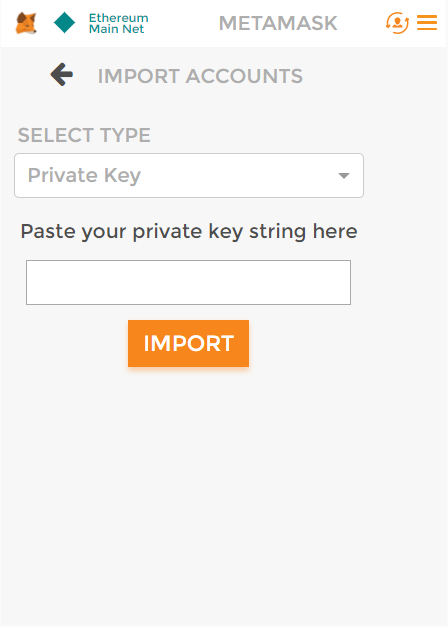Click the SELECT TYPE label
The image size is (448, 627).
(x=84, y=135)
